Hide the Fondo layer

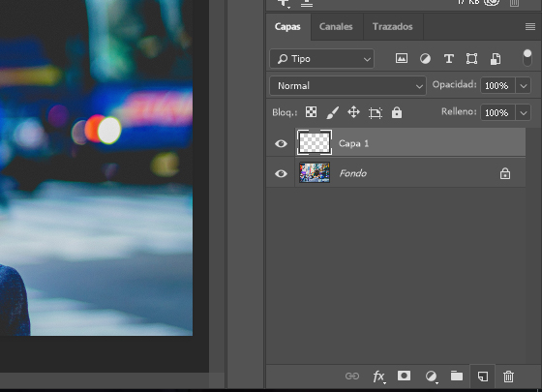(281, 173)
